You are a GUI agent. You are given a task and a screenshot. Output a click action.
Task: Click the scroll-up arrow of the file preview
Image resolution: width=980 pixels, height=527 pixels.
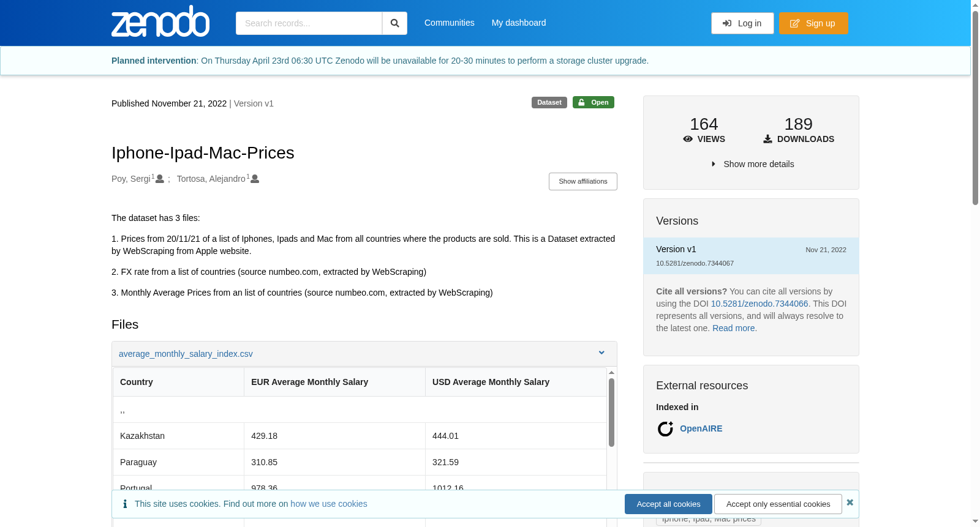coord(611,372)
